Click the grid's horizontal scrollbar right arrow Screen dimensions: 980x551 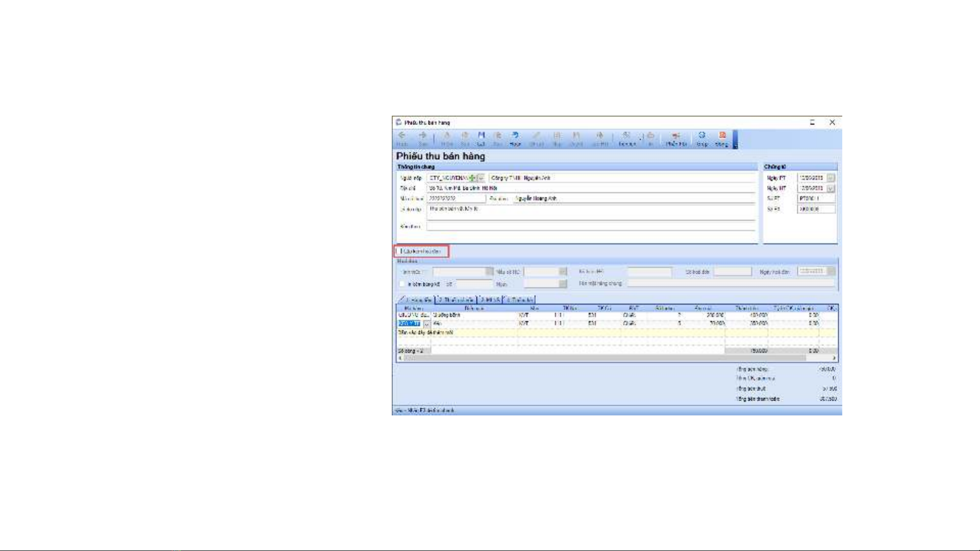tap(835, 358)
